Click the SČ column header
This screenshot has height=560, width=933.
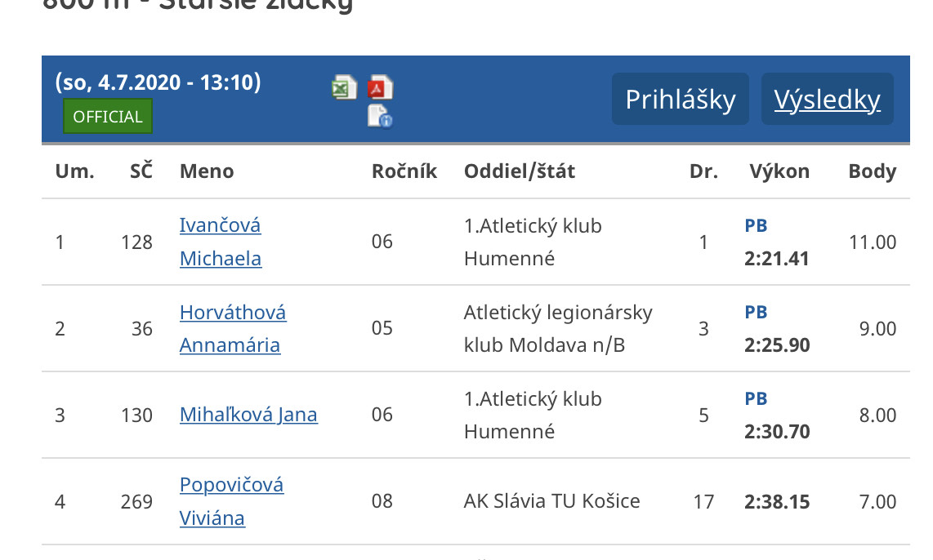click(x=141, y=171)
